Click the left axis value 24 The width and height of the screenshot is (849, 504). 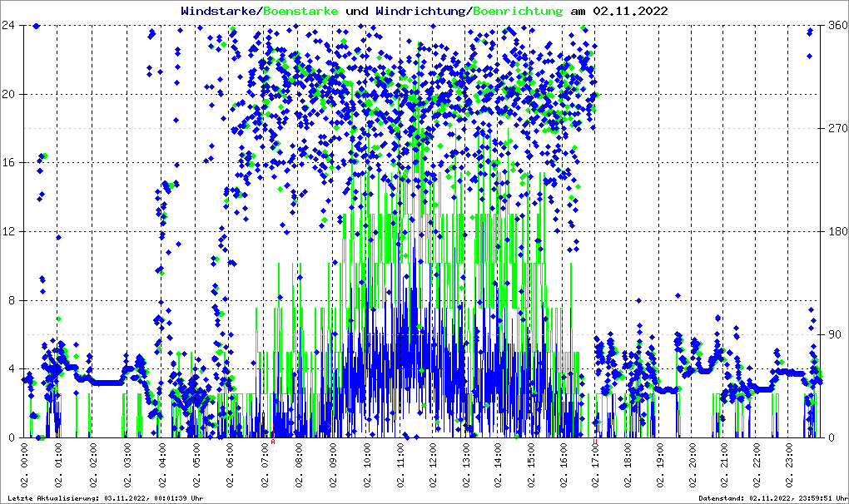[x=8, y=26]
